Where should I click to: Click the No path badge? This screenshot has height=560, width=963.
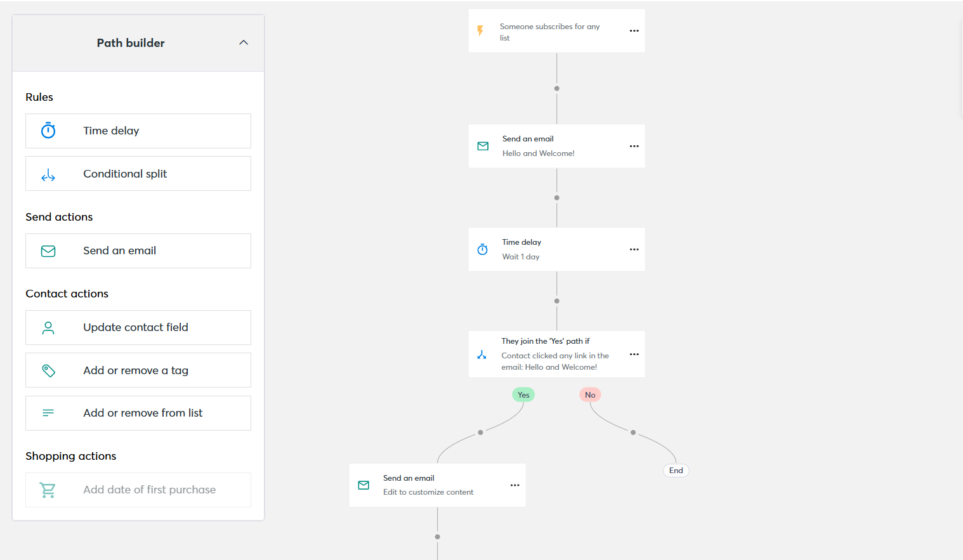(x=590, y=394)
